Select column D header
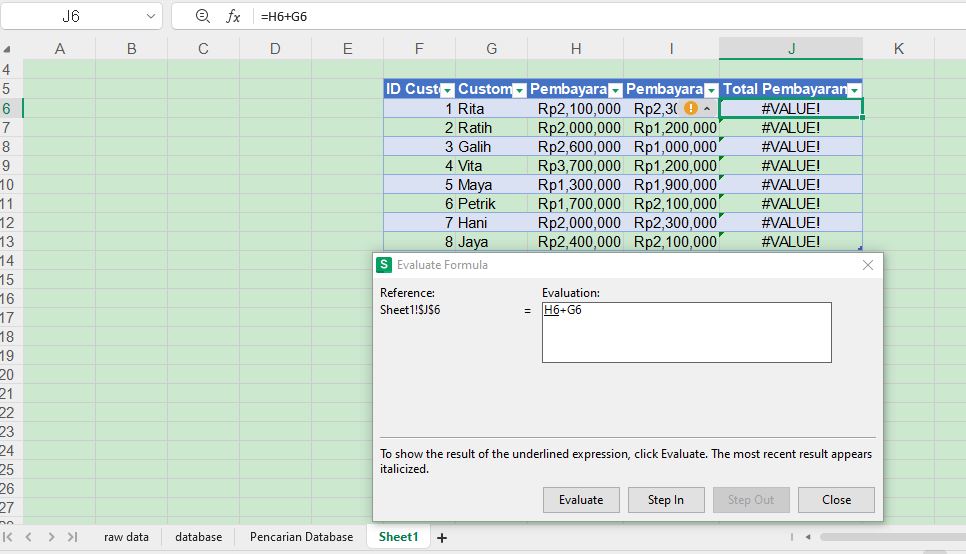The image size is (966, 554). point(275,49)
